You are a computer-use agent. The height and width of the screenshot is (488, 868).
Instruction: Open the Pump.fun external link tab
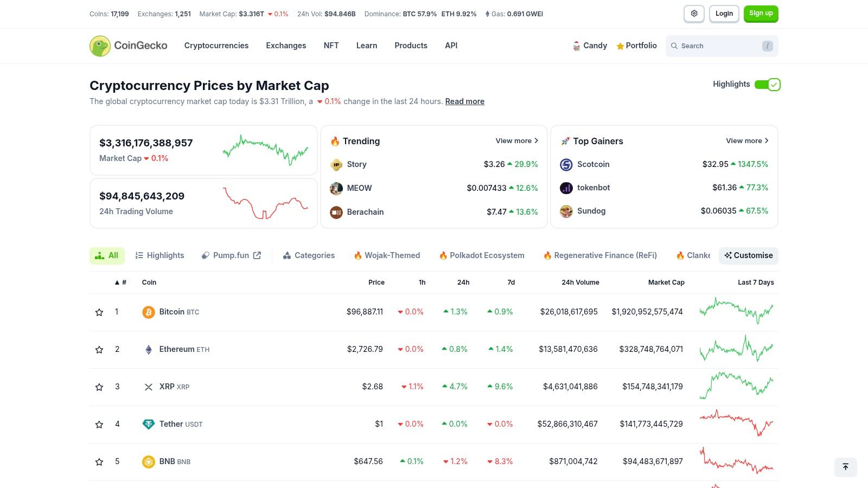[231, 256]
